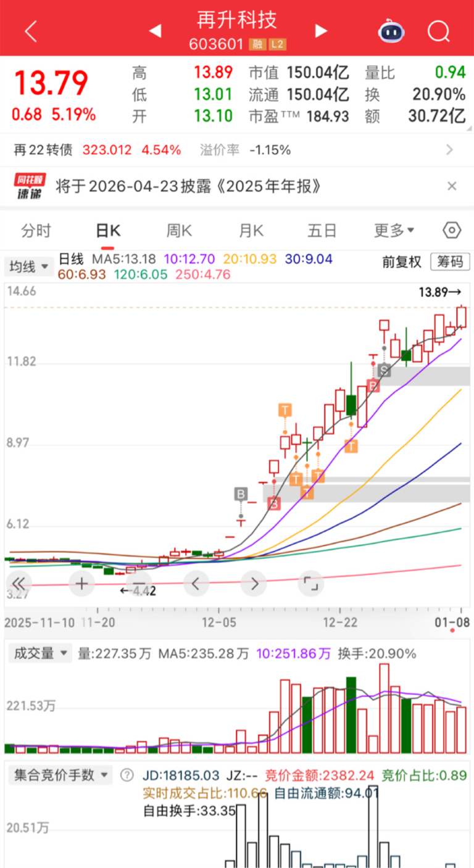Tap the last red candlestick on chart
Image resolution: width=474 pixels, height=868 pixels.
[462, 317]
